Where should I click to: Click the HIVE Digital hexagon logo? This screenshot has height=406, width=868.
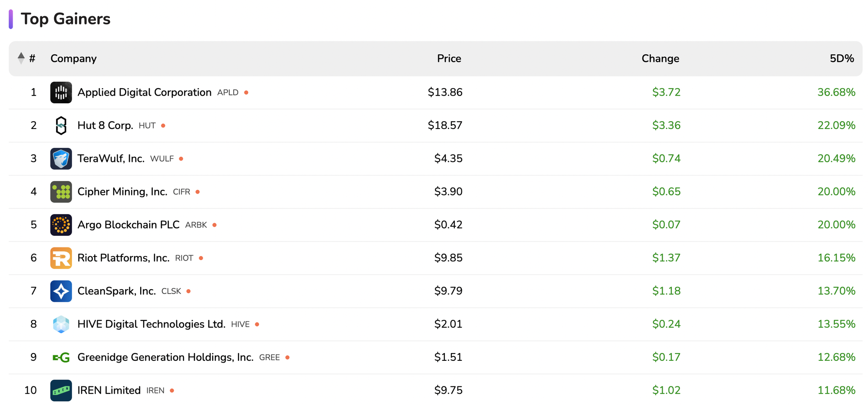pos(61,324)
